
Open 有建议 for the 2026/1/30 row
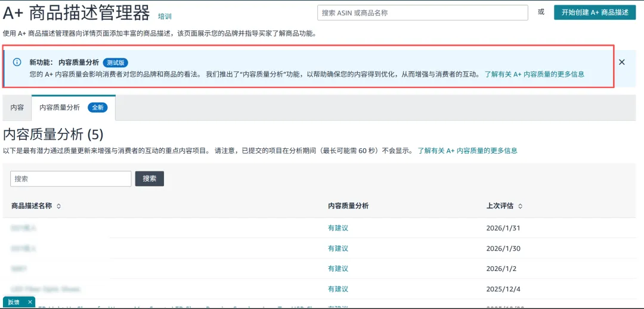(x=338, y=248)
